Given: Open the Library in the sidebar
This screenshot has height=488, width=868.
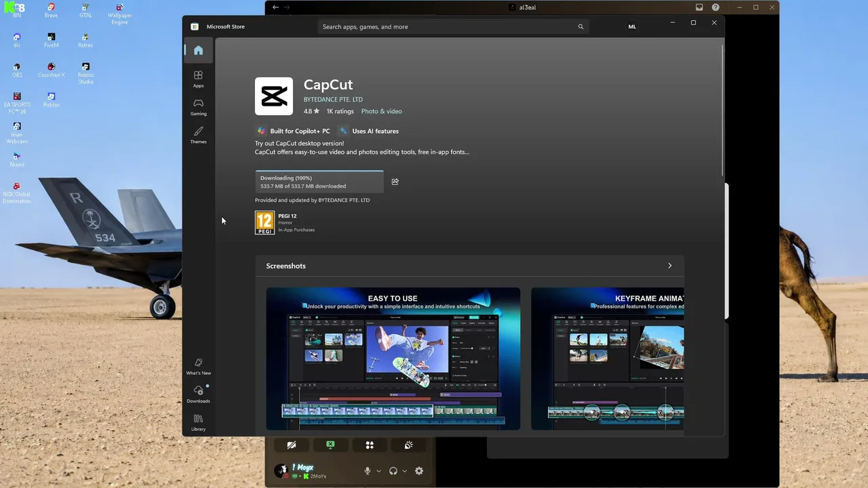Looking at the screenshot, I should tap(198, 422).
